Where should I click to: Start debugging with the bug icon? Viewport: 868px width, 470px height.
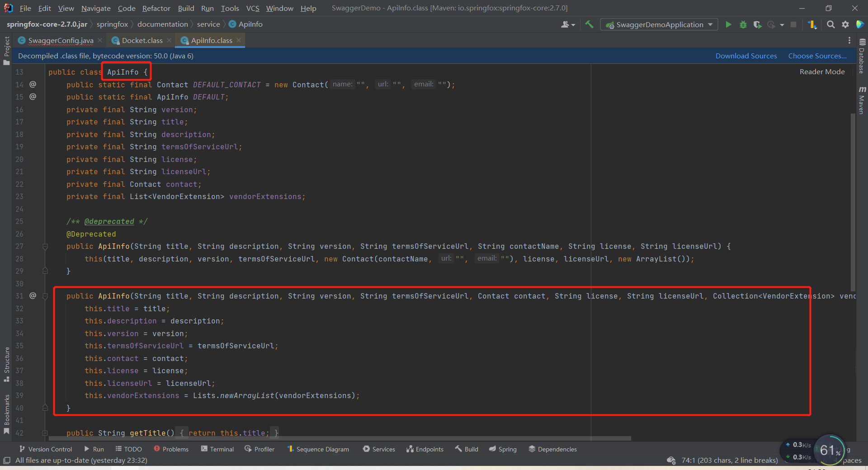click(x=743, y=24)
